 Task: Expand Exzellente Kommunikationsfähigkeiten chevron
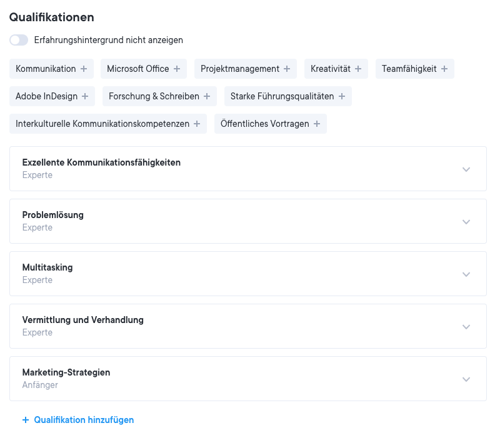(466, 169)
